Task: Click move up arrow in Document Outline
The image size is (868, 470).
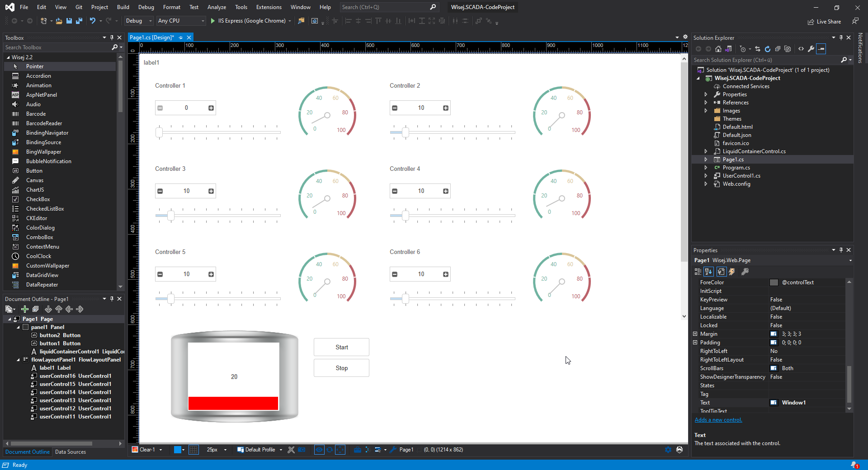Action: point(59,309)
